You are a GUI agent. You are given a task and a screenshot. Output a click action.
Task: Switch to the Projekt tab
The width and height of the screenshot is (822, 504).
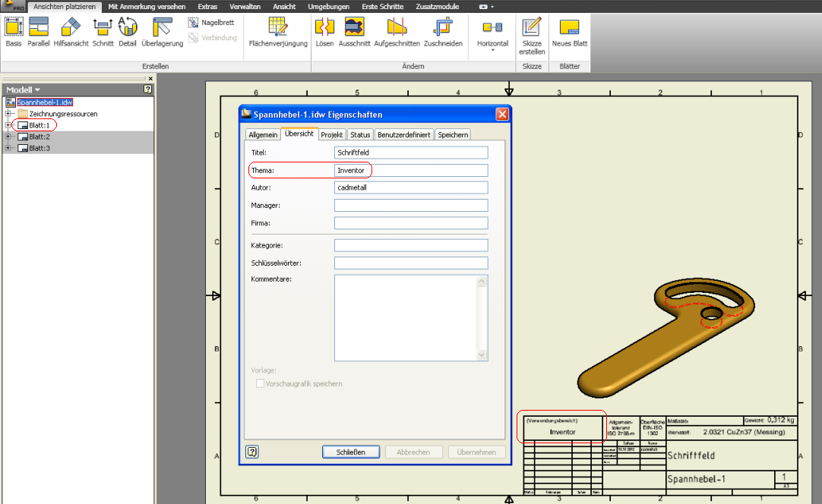[332, 134]
